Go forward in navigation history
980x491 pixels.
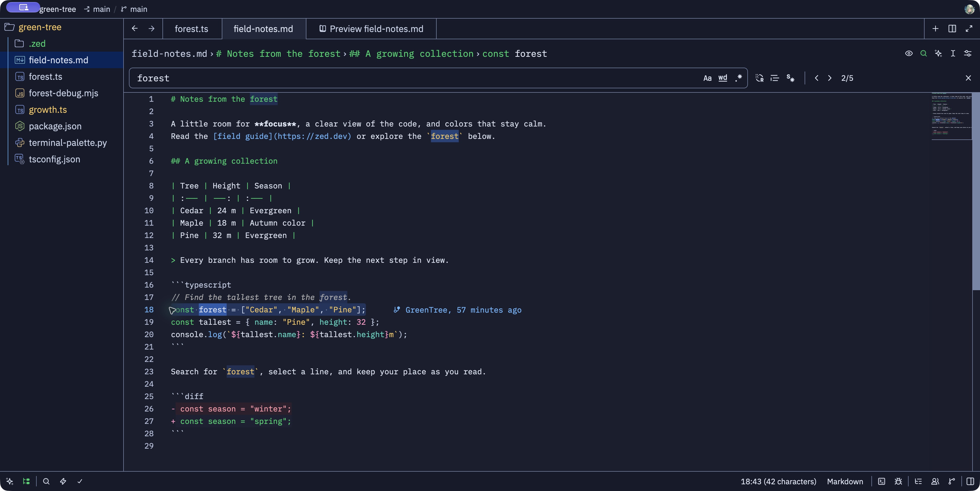pyautogui.click(x=151, y=29)
